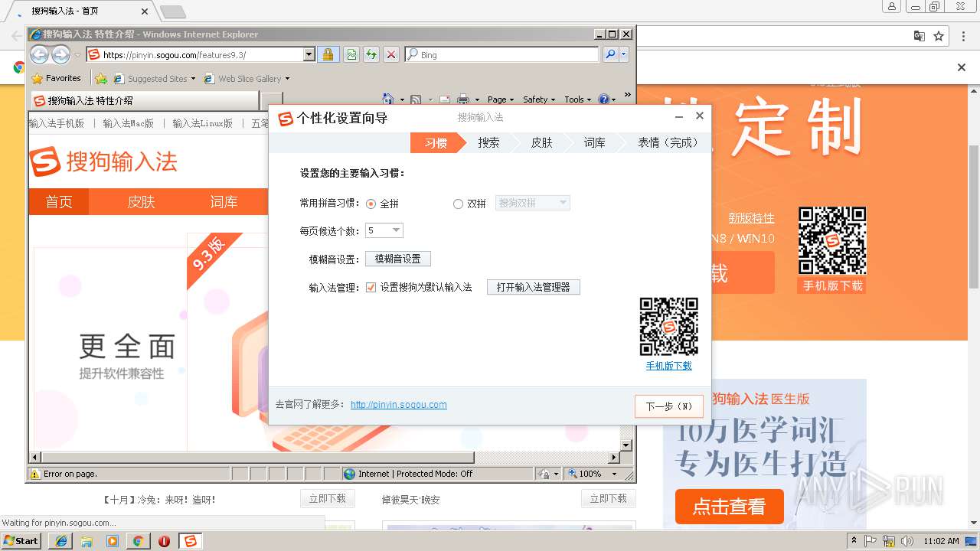Open Opera icon in taskbar
980x551 pixels.
point(164,541)
